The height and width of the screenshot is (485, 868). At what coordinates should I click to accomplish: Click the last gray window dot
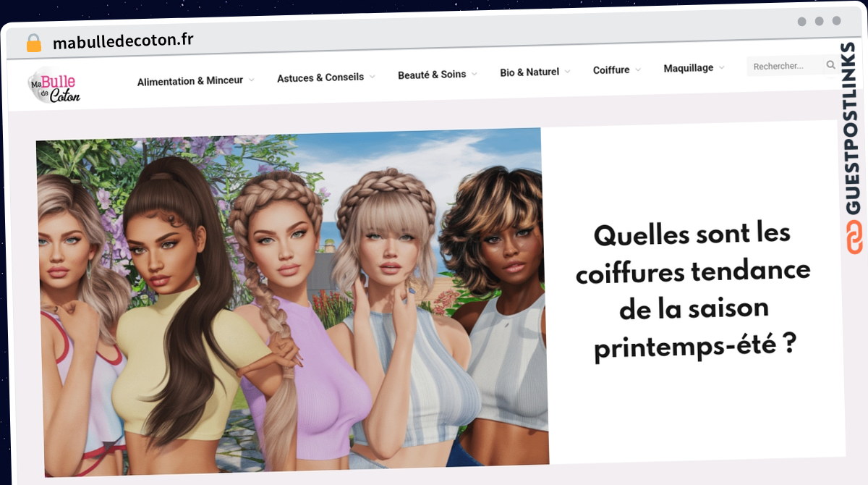pos(836,21)
